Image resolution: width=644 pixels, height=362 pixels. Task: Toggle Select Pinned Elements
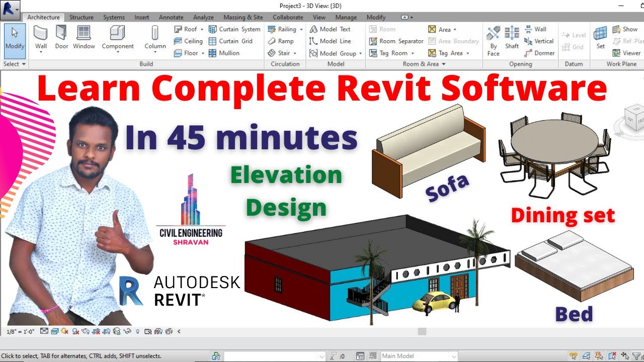(598, 356)
